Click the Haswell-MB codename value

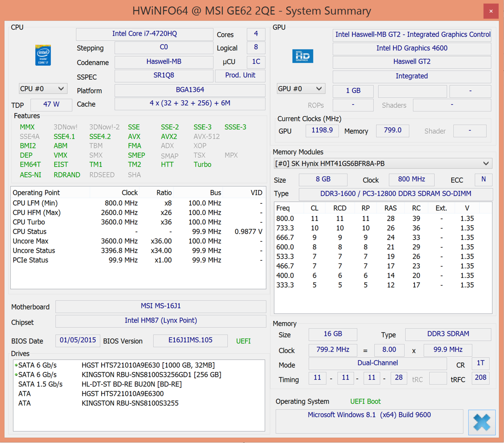tap(164, 62)
